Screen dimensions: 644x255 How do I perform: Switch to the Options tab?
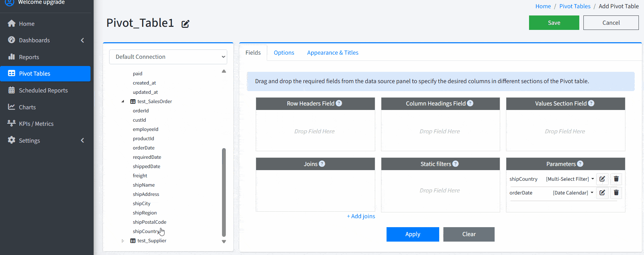[284, 53]
